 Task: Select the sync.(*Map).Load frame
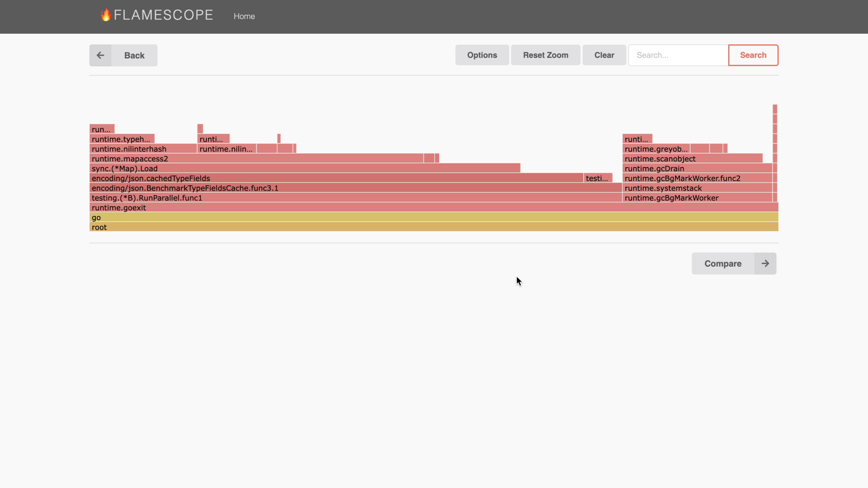(x=305, y=169)
